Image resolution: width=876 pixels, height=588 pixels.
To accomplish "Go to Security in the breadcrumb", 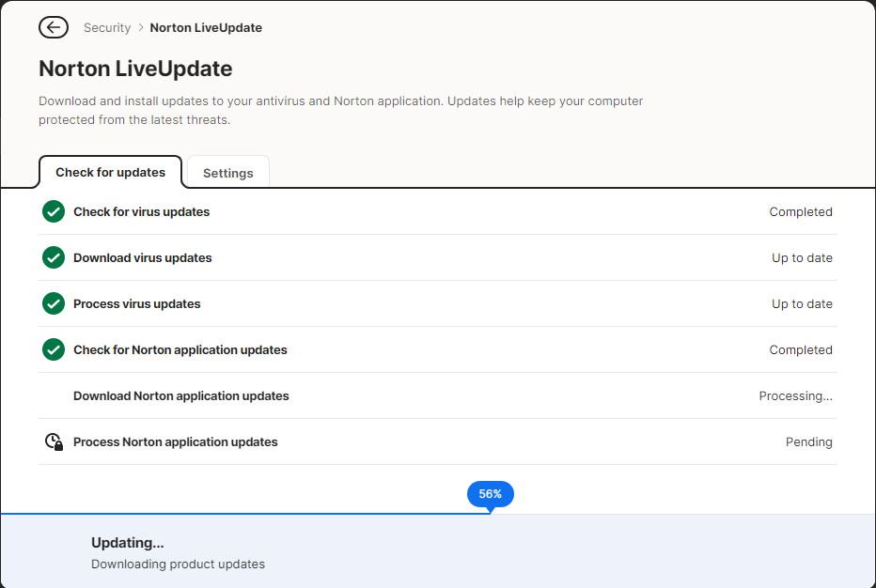I will [107, 27].
